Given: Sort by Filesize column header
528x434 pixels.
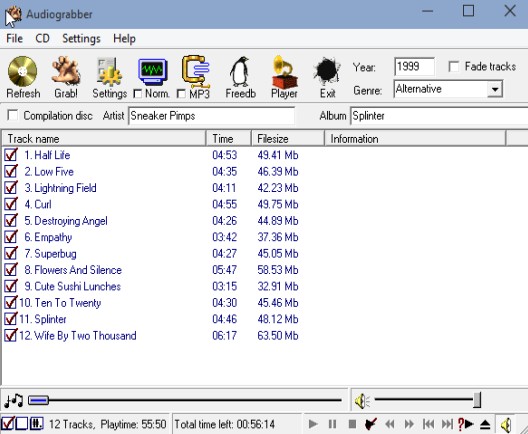Looking at the screenshot, I should pos(288,139).
